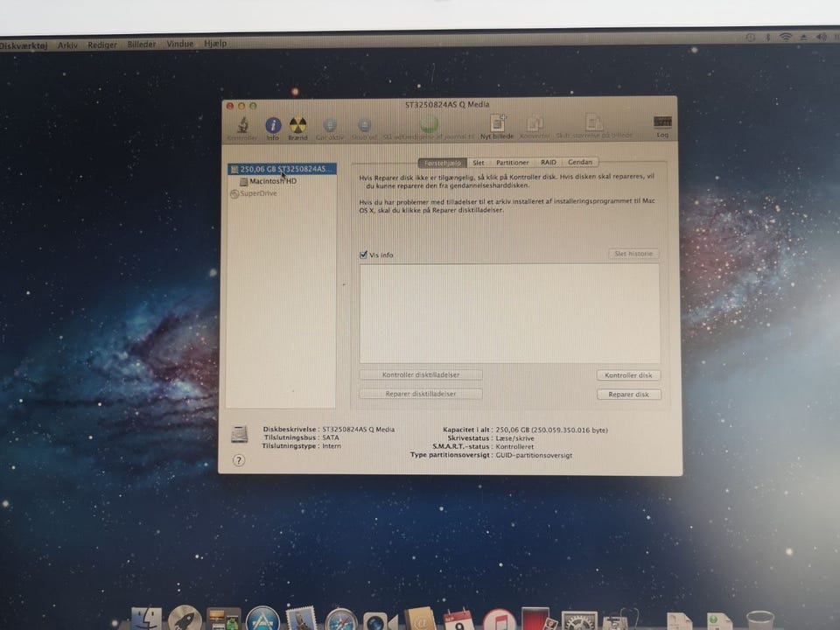The height and width of the screenshot is (630, 840).
Task: Click the Gør aktiv mount toolbar icon
Action: (330, 125)
